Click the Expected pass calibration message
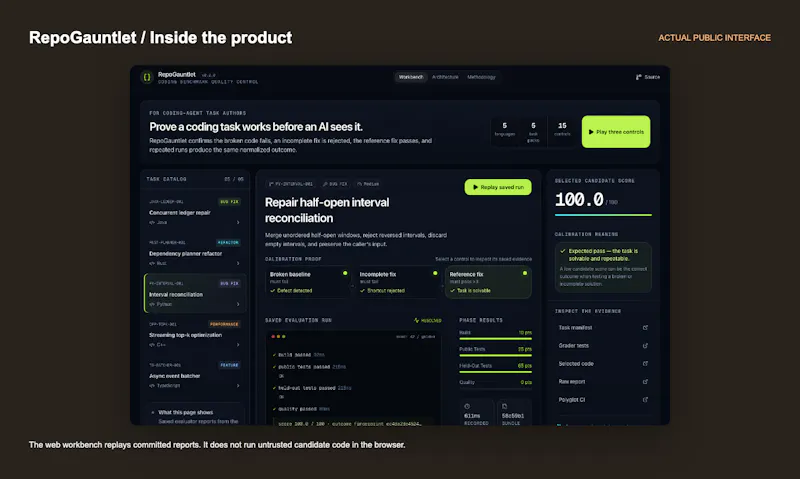800x479 pixels. (x=603, y=255)
